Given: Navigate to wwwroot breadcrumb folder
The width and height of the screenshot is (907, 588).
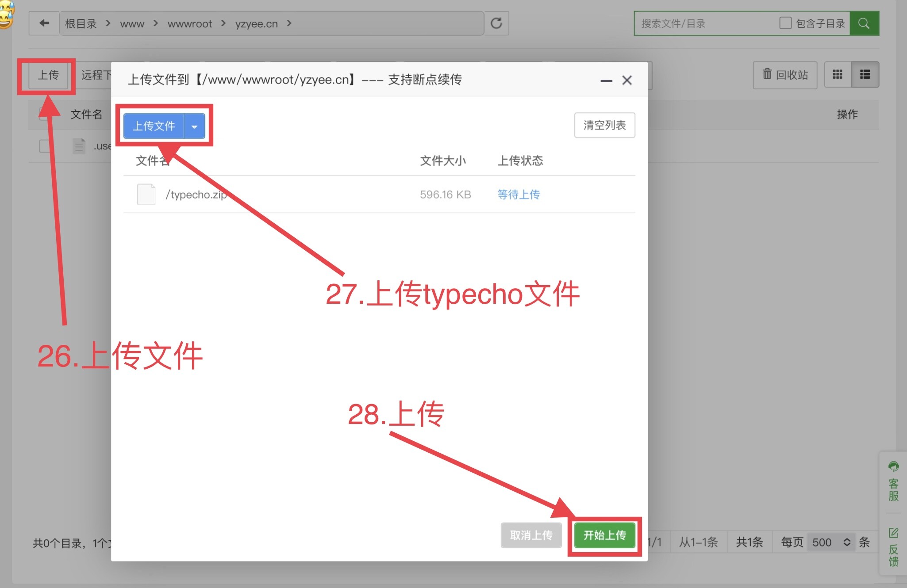Looking at the screenshot, I should tap(190, 24).
